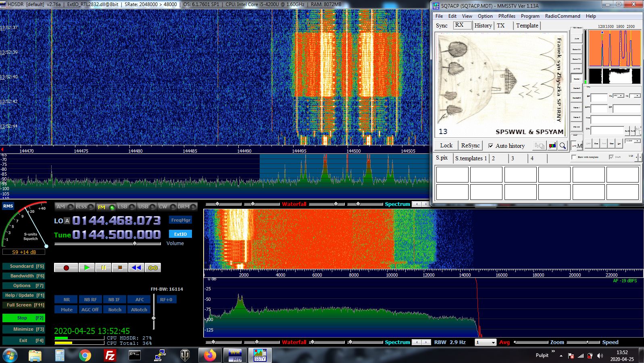Viewport: 644px width, 363px height.
Task: Open Firefox from the taskbar
Action: pyautogui.click(x=210, y=355)
